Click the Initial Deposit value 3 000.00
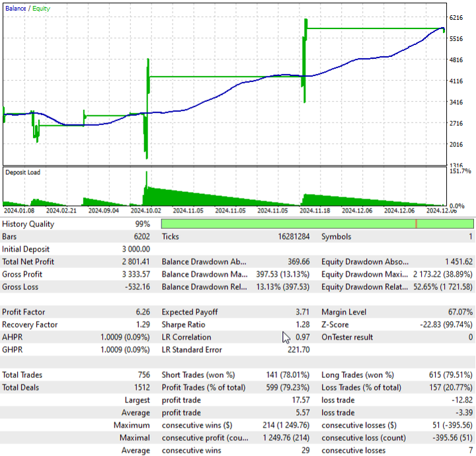The height and width of the screenshot is (456, 476). coord(136,250)
